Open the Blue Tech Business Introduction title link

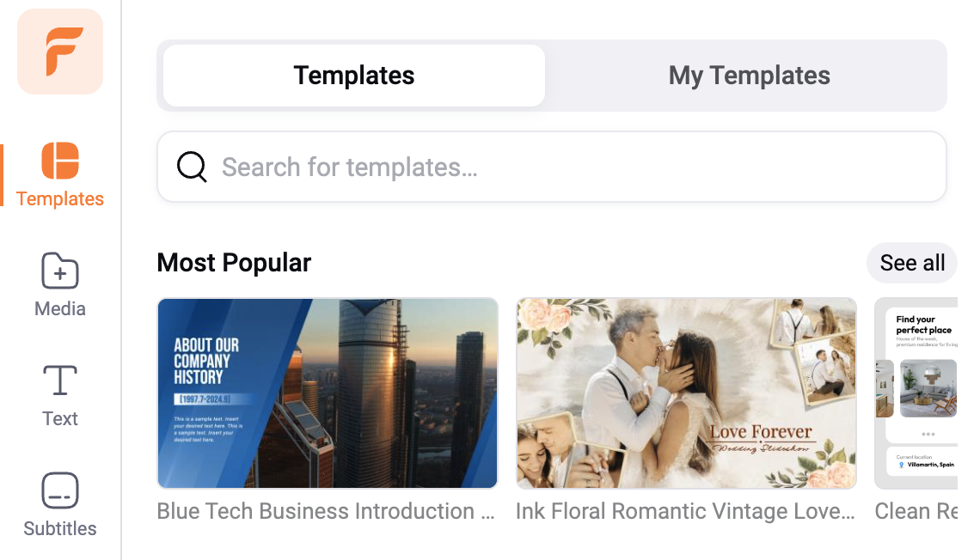point(326,512)
